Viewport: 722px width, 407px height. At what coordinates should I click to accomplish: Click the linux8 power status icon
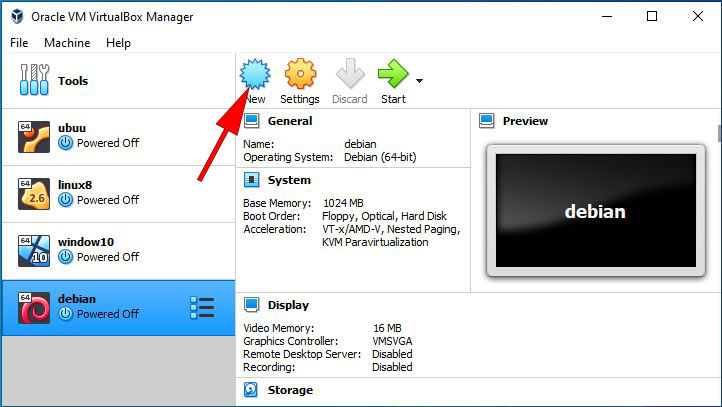[65, 200]
